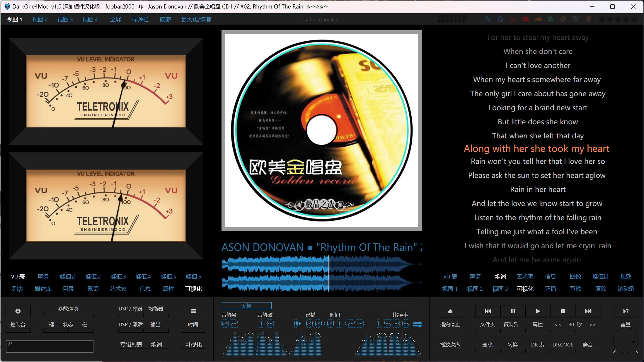Skip to the previous track
The image size is (644, 362).
(488, 311)
